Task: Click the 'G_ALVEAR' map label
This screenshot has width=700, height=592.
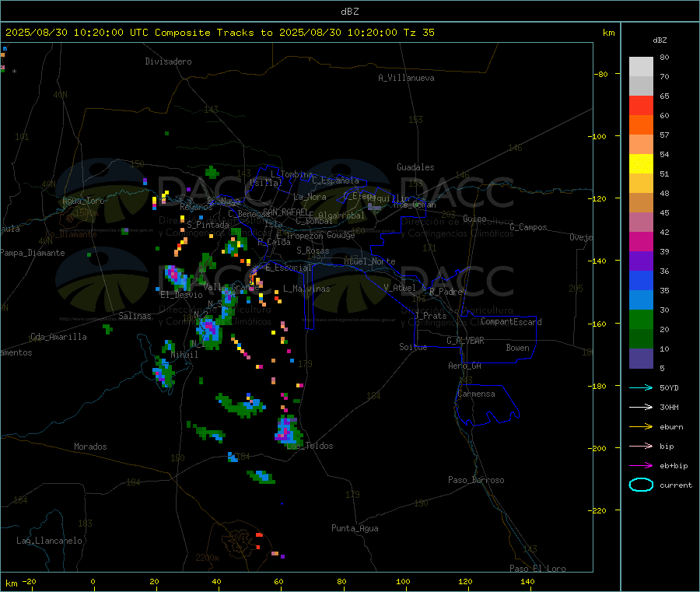Action: [x=466, y=341]
